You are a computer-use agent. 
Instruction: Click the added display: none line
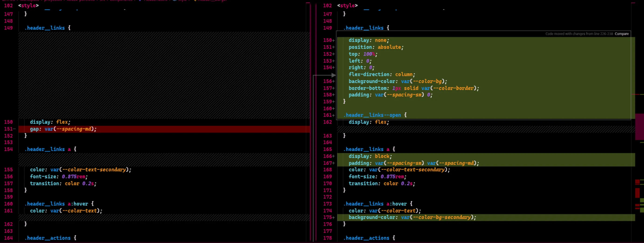[x=486, y=40]
